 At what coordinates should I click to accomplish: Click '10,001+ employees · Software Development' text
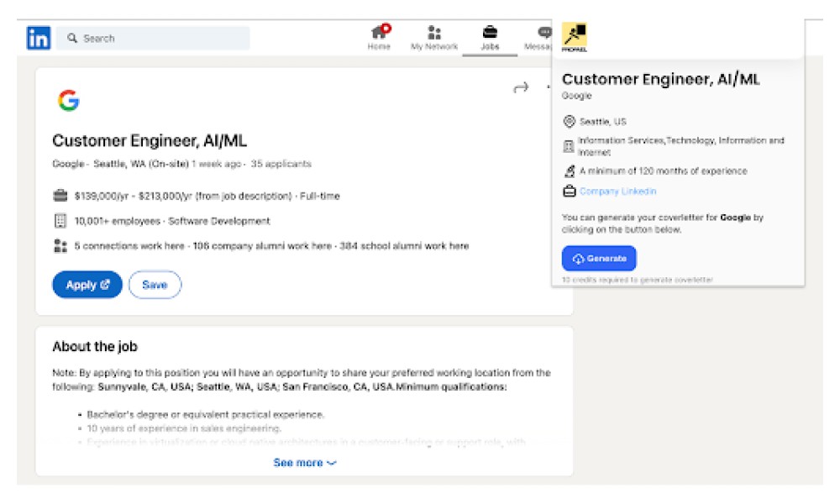click(172, 221)
